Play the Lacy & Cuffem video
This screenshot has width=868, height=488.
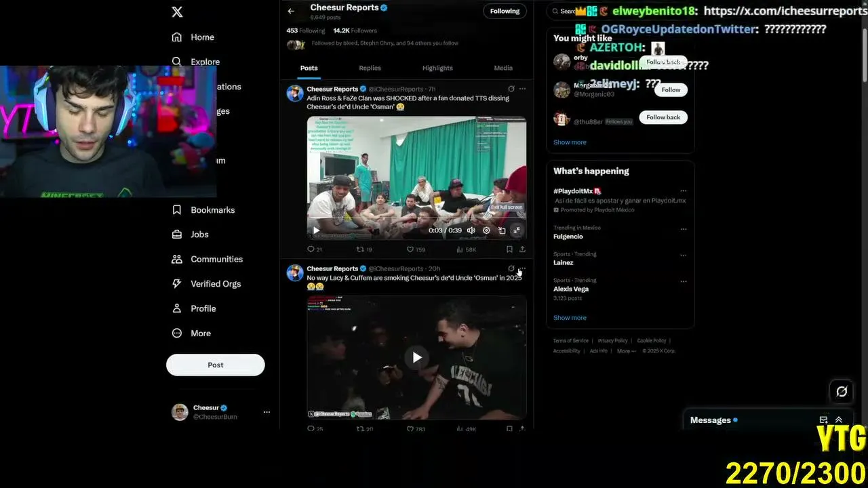click(x=417, y=357)
